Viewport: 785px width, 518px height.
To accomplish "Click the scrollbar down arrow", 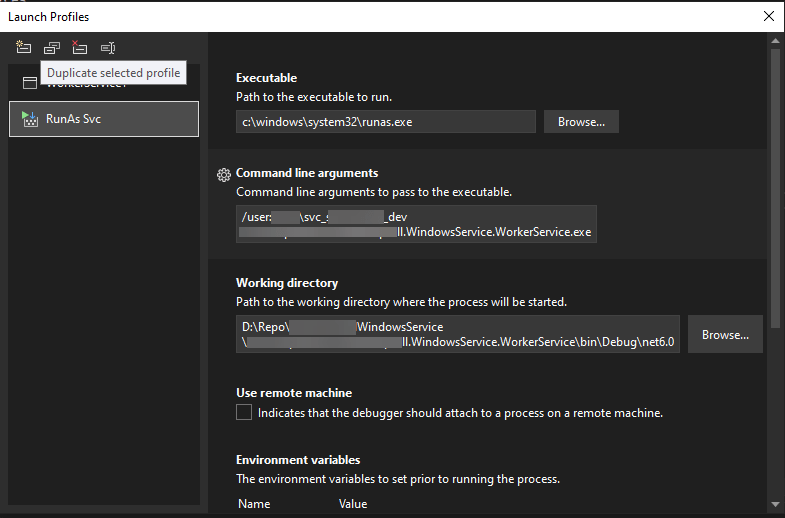I will [775, 504].
